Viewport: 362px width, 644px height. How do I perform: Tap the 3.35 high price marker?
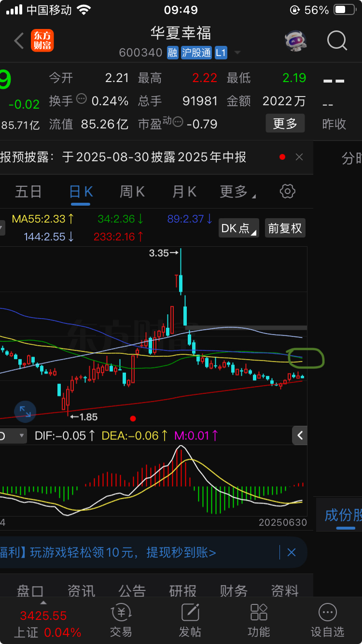point(165,252)
